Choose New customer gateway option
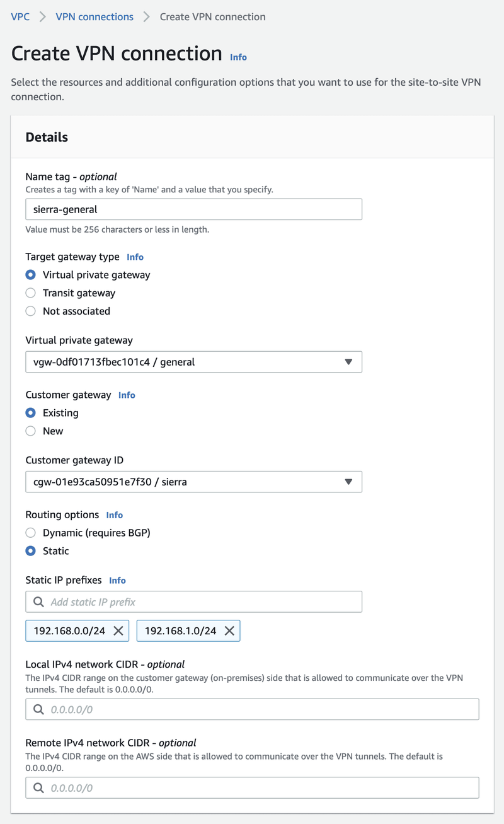504x824 pixels. 30,431
